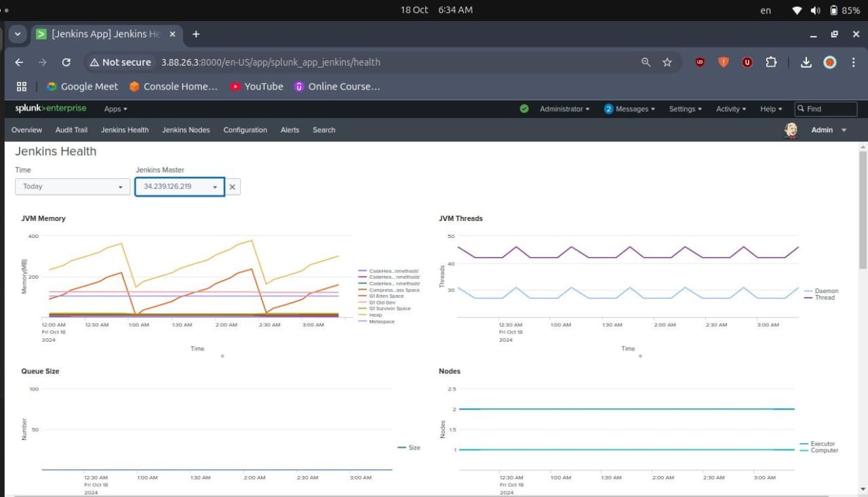Screen dimensions: 868x497
Task: Reload the Jenkins Health page
Action: (66, 62)
